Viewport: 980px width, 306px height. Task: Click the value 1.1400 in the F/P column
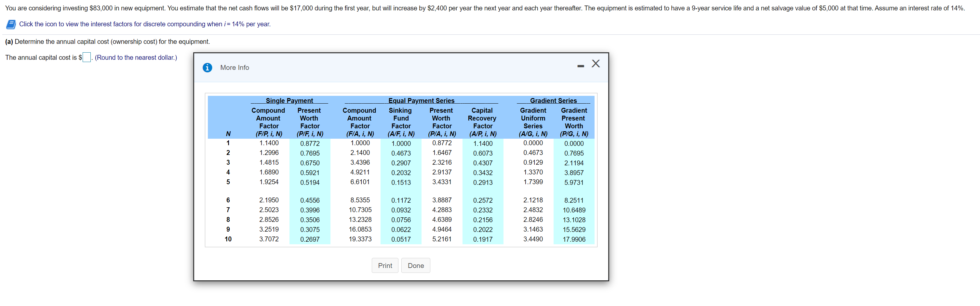pyautogui.click(x=269, y=143)
